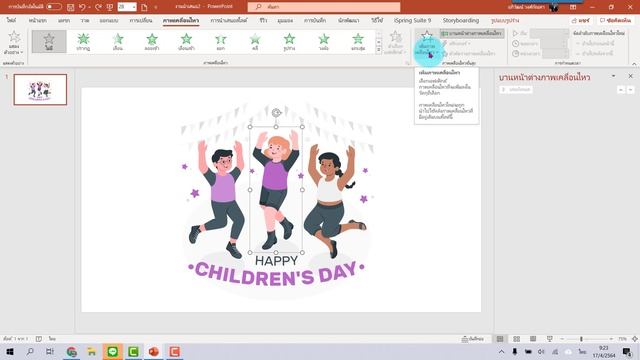Open File Explorer from taskbar
The height and width of the screenshot is (360, 640).
pos(91,351)
